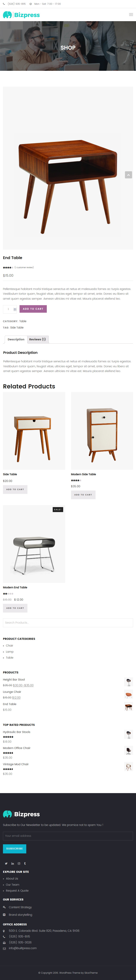Open the Modern End Table product image
The height and width of the screenshot is (980, 136).
[34, 544]
